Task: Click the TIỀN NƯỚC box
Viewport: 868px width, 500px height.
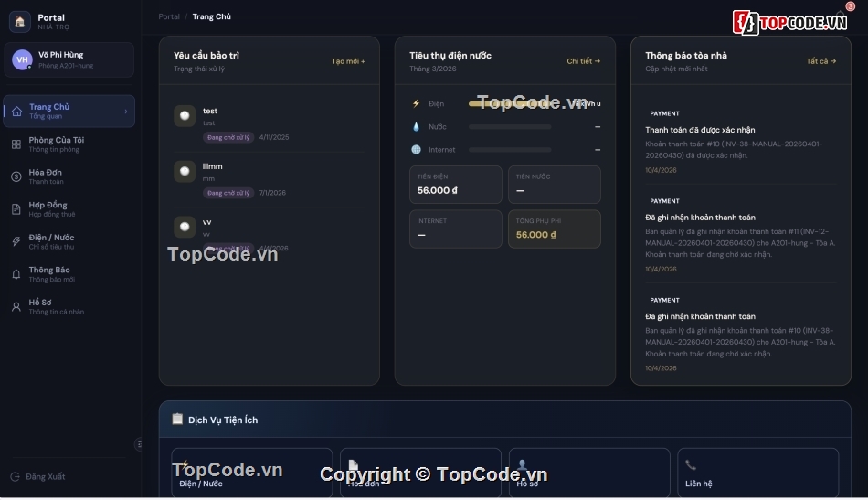Action: (554, 185)
